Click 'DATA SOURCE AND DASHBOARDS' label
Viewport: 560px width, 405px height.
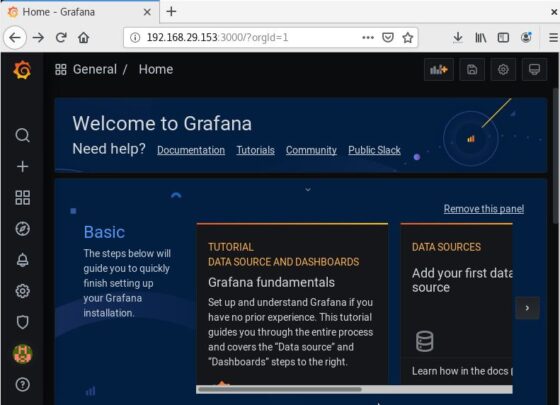(284, 262)
